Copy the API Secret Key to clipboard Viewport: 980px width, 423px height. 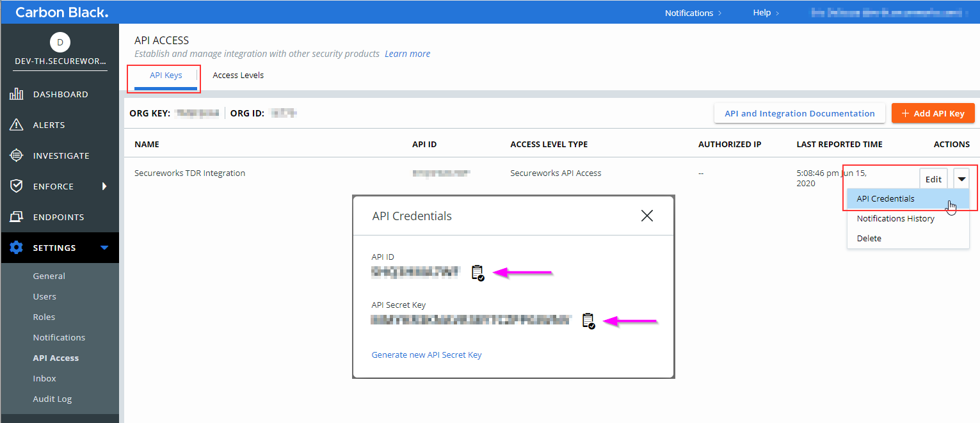(x=588, y=321)
